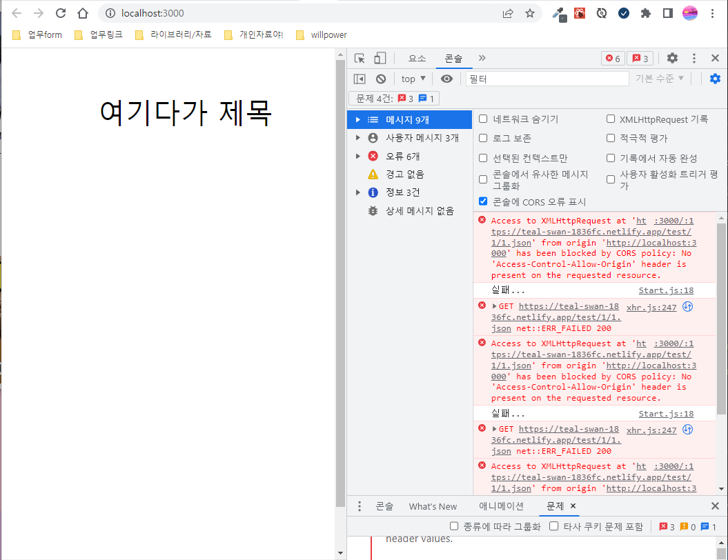The height and width of the screenshot is (560, 728).
Task: Expand 오류 6개 group
Action: pos(357,157)
